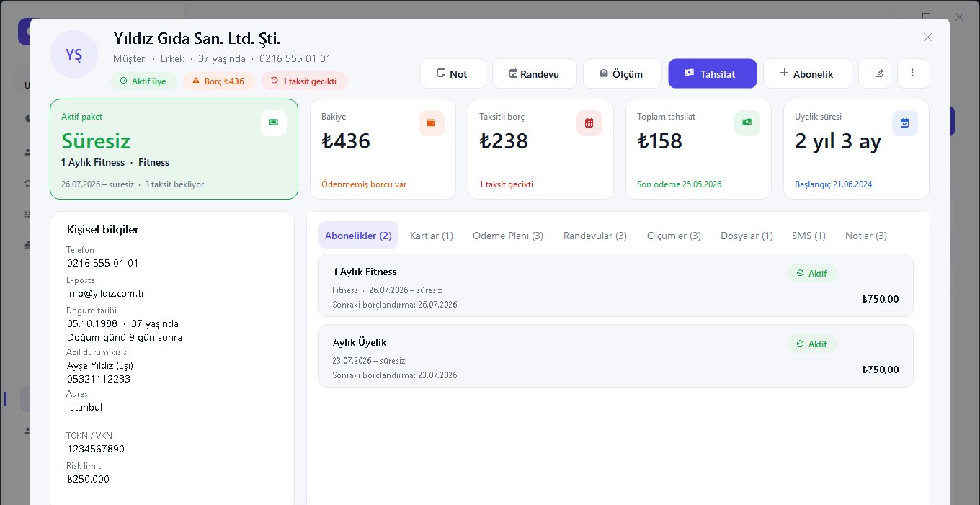Click the calendar-check icon in Üyelik süresi card
The image size is (980, 505).
905,123
